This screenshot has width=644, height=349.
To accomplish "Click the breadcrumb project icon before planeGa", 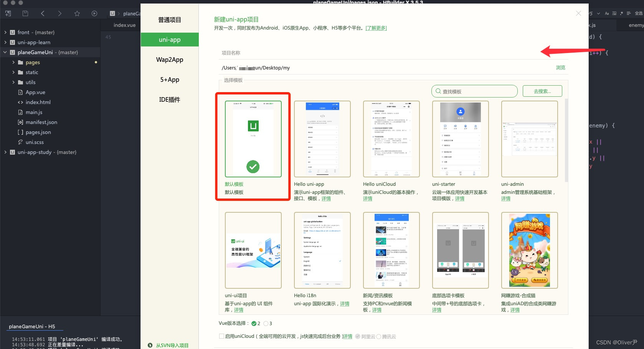I will click(112, 13).
